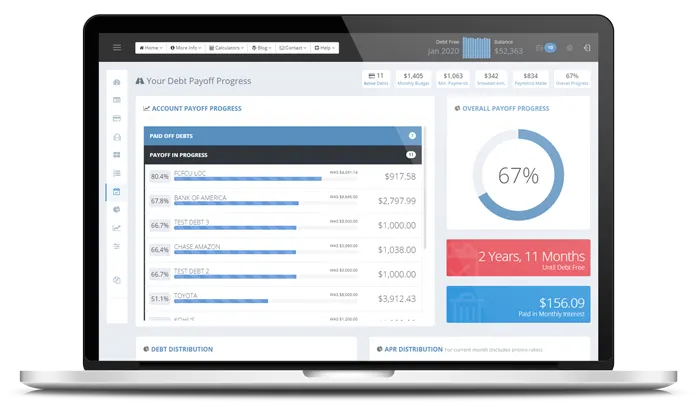Click the Min. Payments $1,063 card
Viewport: 700px width, 415px height.
pyautogui.click(x=453, y=79)
